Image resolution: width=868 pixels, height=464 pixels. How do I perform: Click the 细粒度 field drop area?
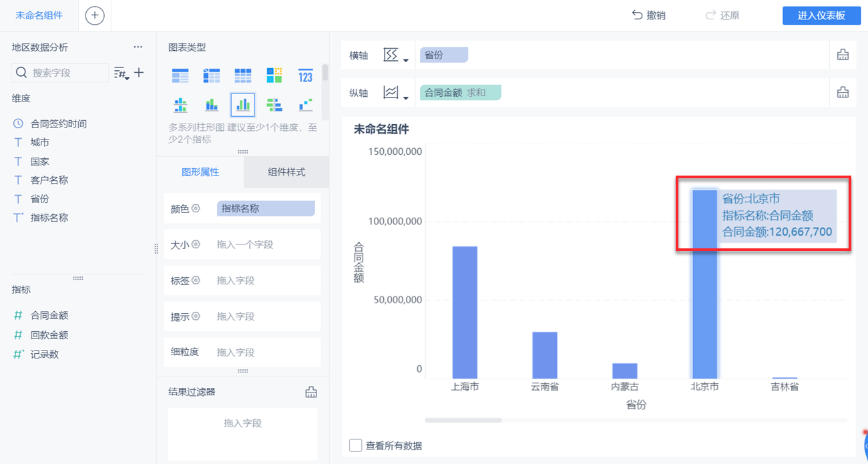(x=266, y=352)
